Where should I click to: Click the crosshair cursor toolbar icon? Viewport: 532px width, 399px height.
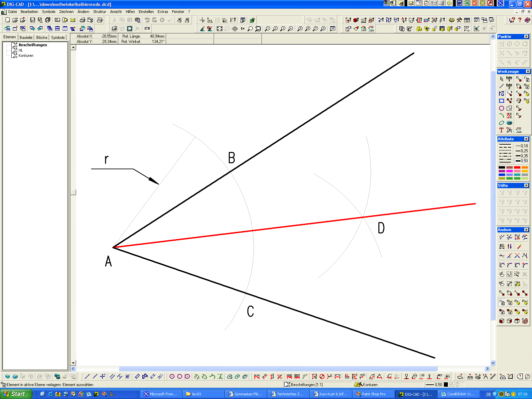pos(202,20)
